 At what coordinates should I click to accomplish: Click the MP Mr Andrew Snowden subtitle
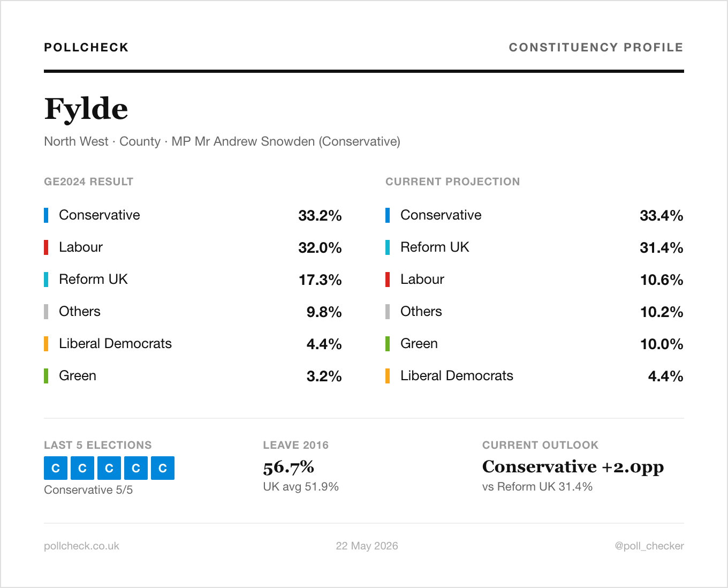coord(286,141)
